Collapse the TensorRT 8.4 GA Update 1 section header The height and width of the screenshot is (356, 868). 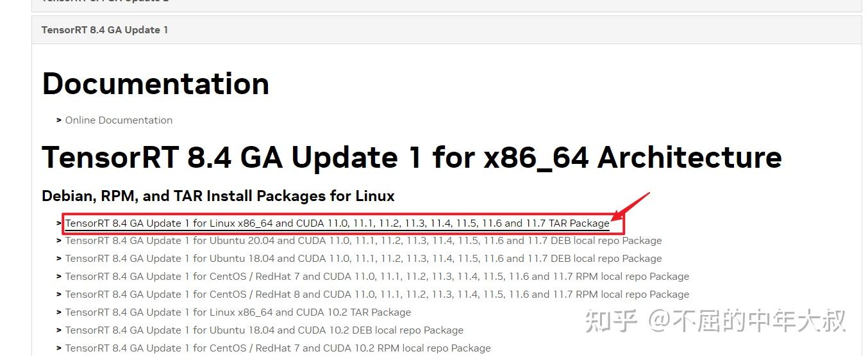(104, 30)
